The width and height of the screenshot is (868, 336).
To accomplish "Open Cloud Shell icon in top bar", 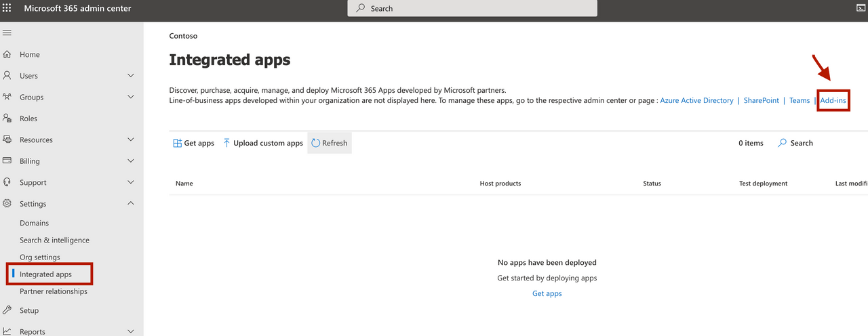I will point(861,8).
